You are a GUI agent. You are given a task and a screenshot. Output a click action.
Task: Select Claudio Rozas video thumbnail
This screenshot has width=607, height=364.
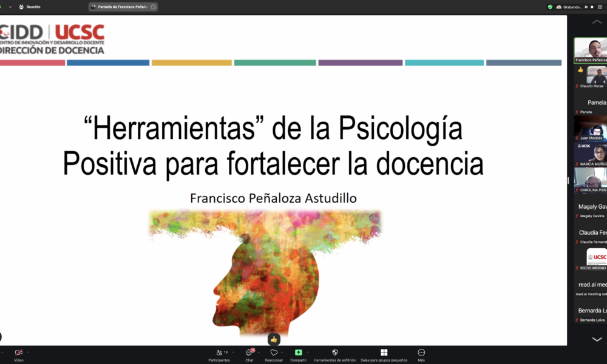pos(591,76)
